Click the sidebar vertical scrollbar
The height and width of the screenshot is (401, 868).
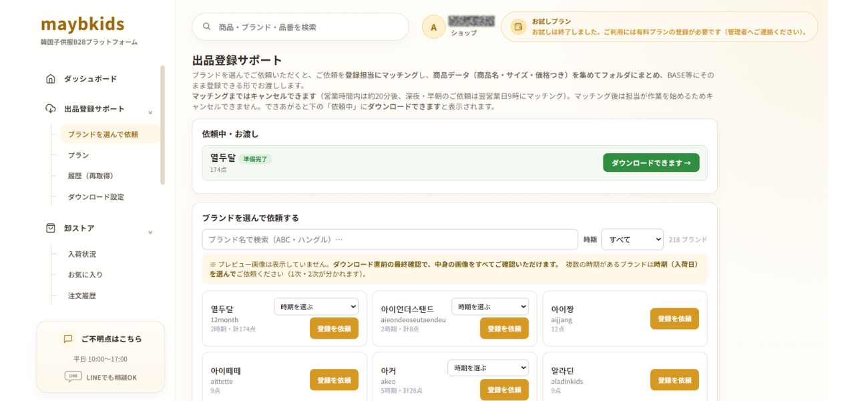click(162, 125)
